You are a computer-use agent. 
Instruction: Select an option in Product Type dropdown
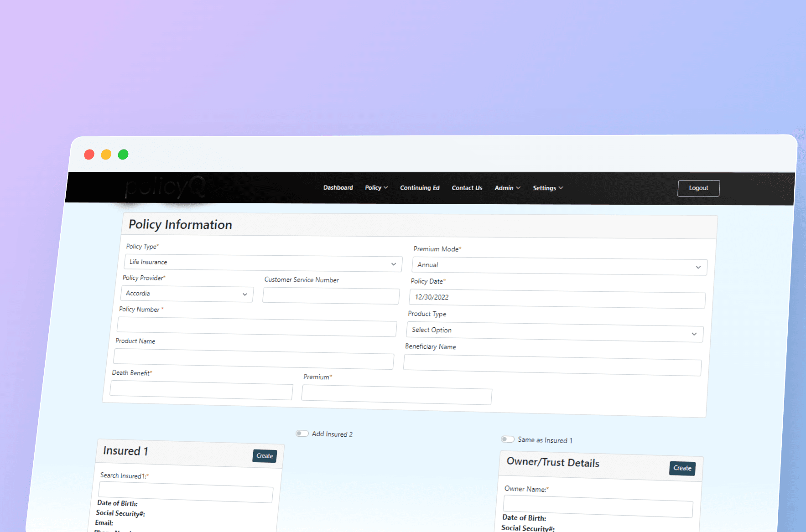coord(554,332)
